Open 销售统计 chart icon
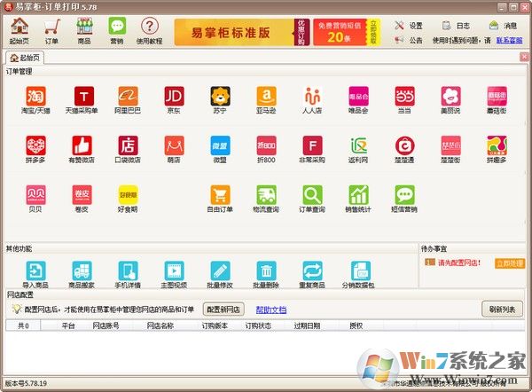The image size is (532, 392). (358, 195)
